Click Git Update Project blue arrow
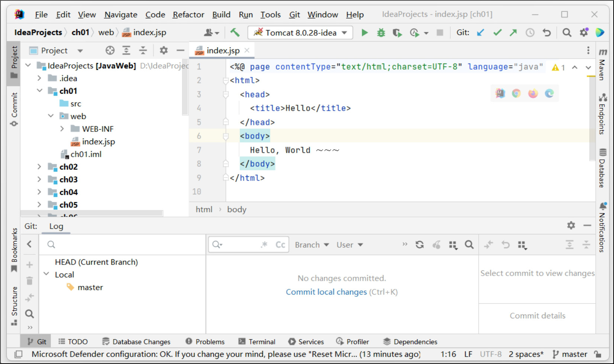This screenshot has height=364, width=614. click(x=480, y=33)
